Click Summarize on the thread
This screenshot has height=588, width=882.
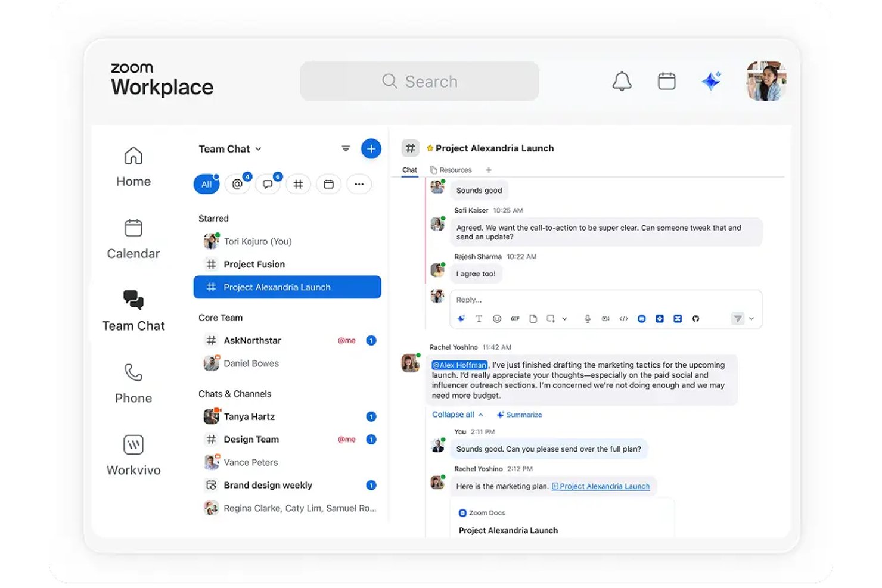tap(520, 415)
